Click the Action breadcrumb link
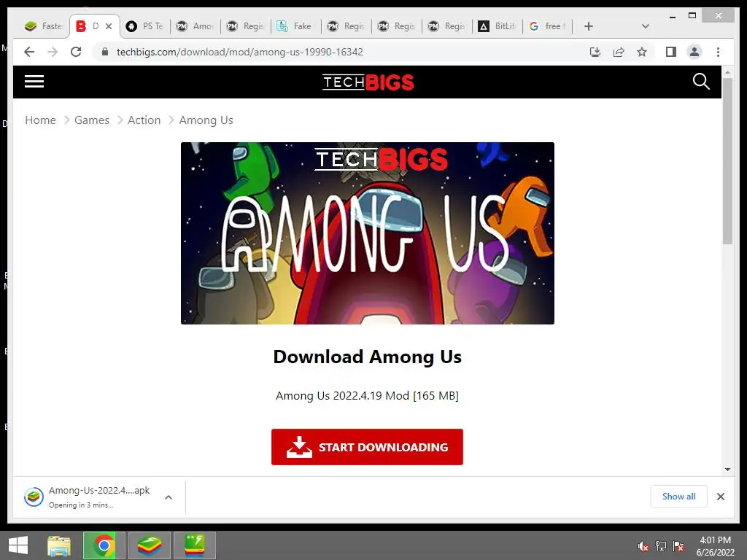Viewport: 747px width, 560px height. (x=144, y=120)
